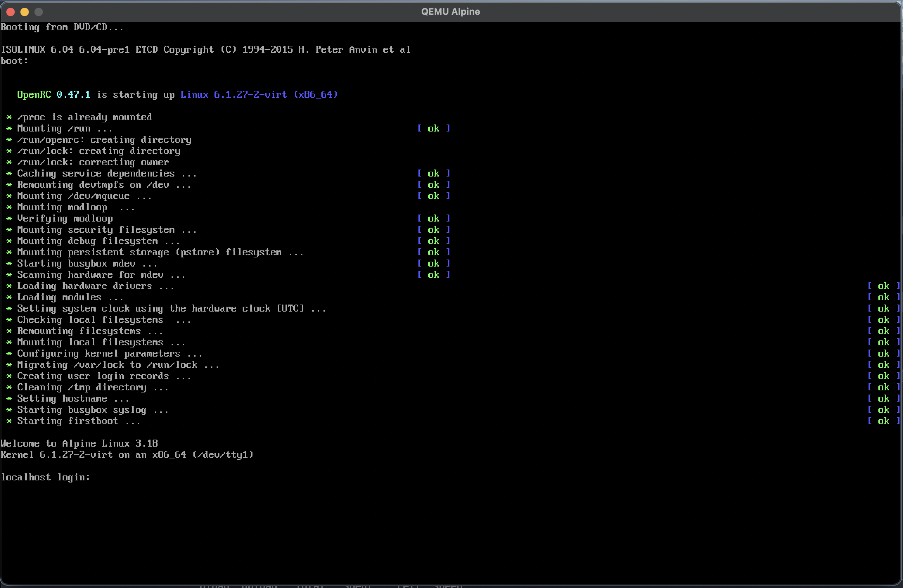Click 'Configuring kernel parameters' line

110,353
